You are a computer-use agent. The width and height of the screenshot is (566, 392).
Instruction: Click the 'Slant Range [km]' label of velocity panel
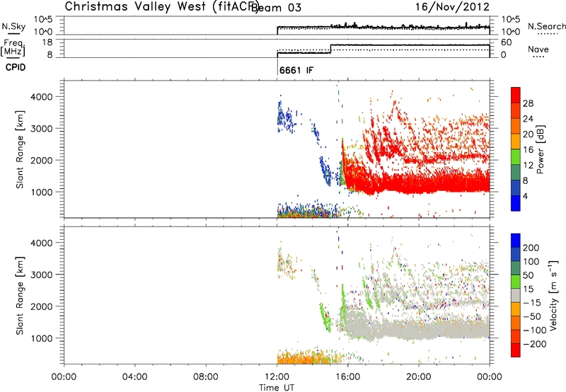coord(20,296)
